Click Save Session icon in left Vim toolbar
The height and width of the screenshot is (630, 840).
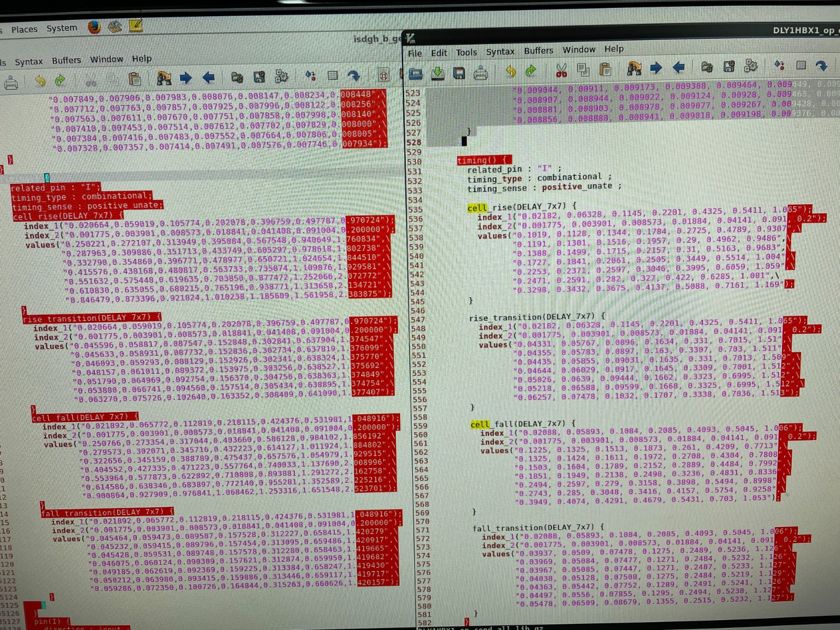(259, 78)
